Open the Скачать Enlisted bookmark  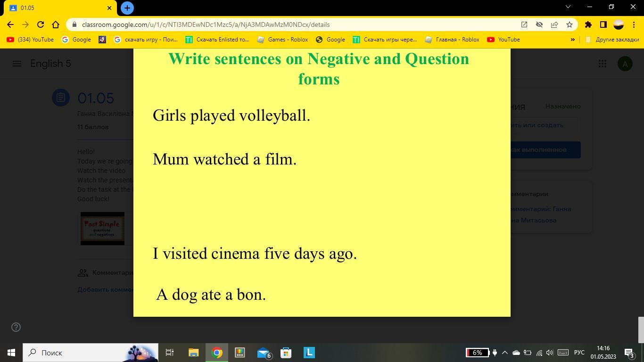(217, 40)
